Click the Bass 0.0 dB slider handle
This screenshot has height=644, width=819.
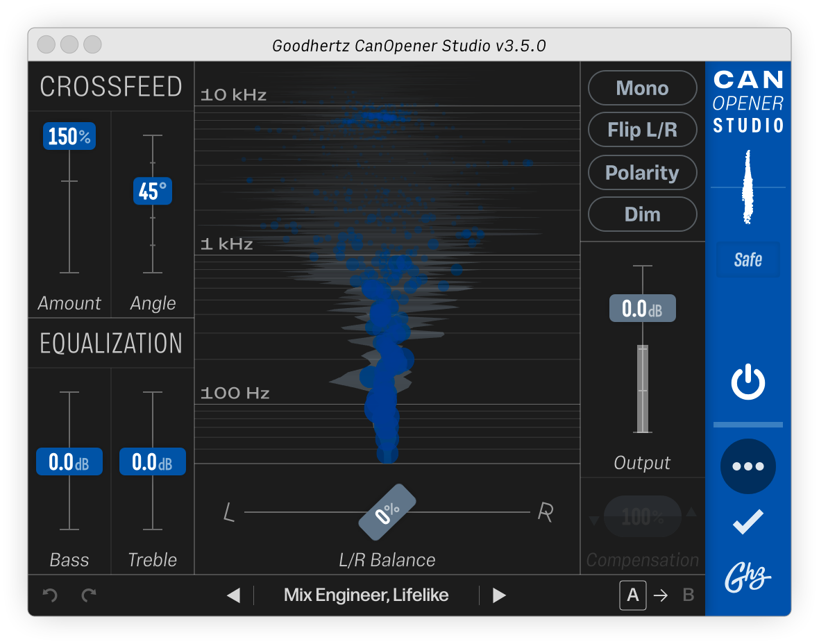69,461
